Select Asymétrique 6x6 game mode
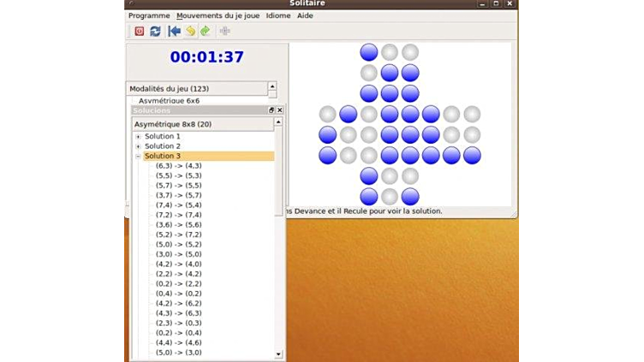The width and height of the screenshot is (644, 362). (169, 101)
